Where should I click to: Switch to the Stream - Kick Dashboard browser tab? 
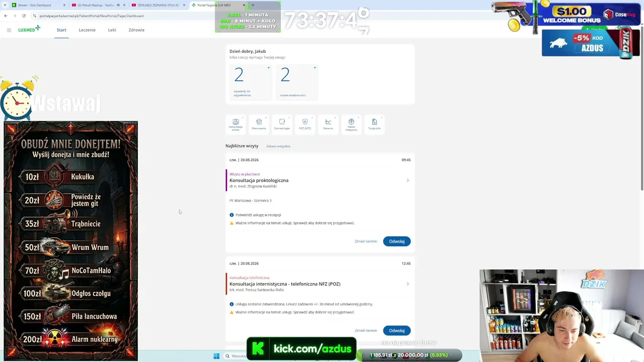click(x=39, y=5)
